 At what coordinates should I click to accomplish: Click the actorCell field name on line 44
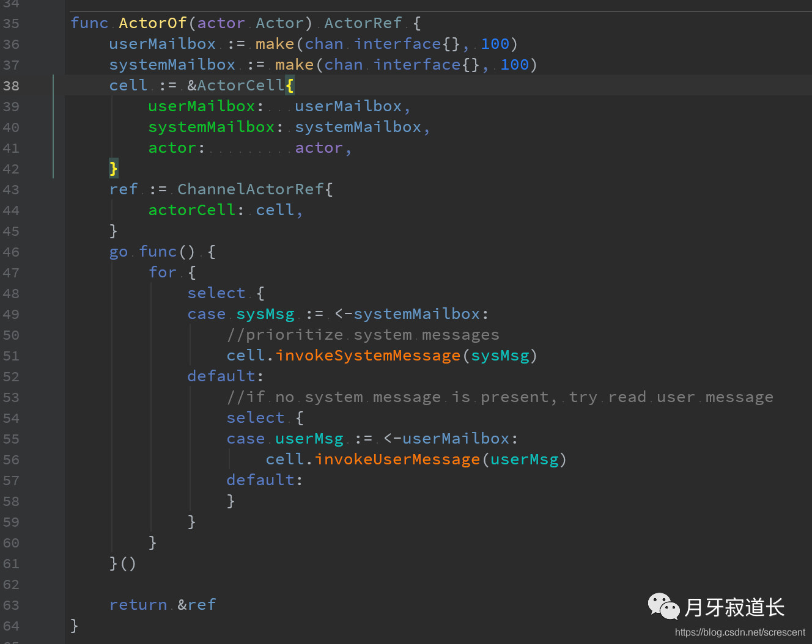192,210
